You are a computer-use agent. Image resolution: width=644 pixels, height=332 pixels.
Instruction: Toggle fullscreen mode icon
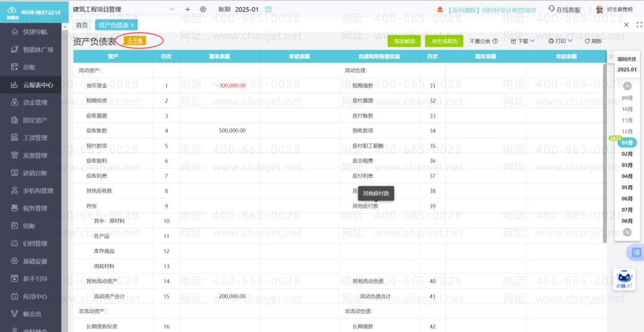coord(638,24)
